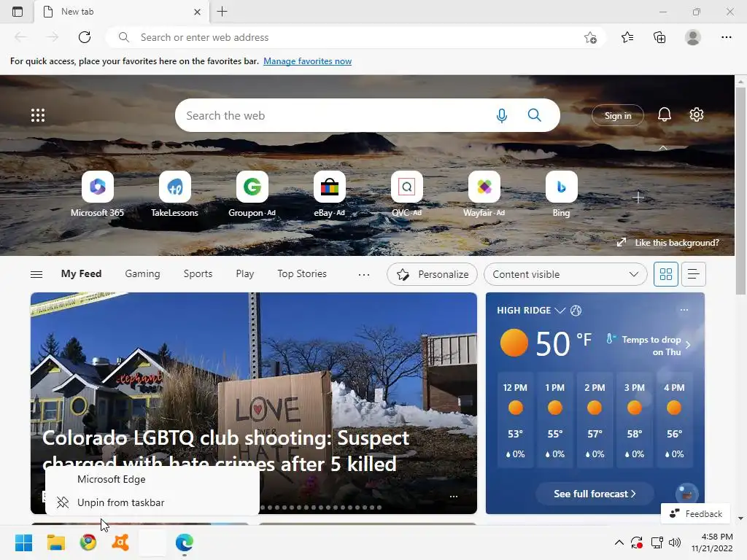This screenshot has width=747, height=560.
Task: Open the Colorado club shooting headline story
Action: coord(225,451)
